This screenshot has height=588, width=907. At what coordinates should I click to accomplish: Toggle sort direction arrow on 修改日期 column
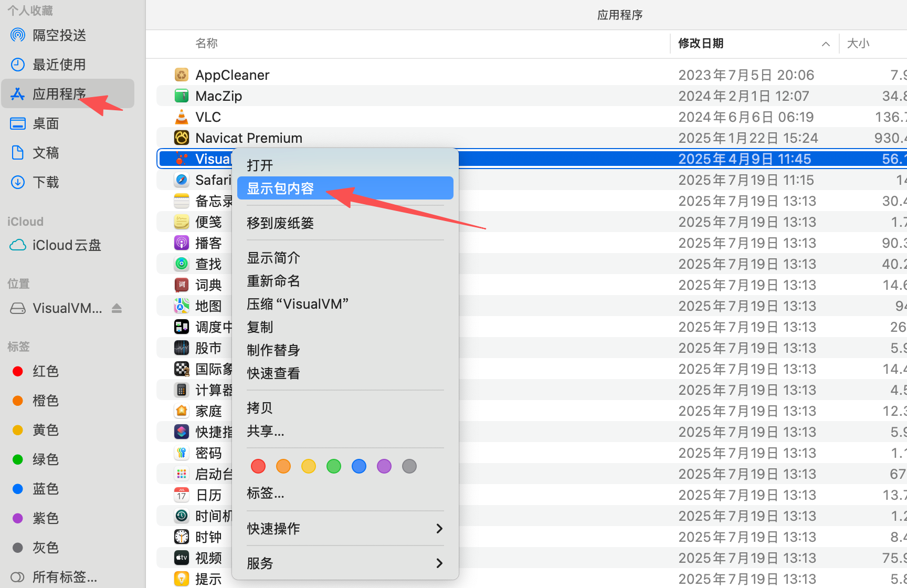click(x=826, y=44)
